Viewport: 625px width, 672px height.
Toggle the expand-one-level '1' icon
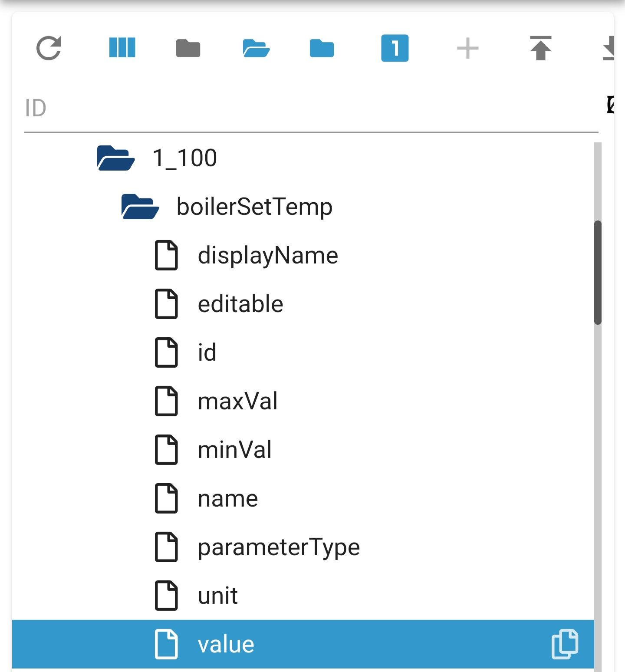pos(395,48)
